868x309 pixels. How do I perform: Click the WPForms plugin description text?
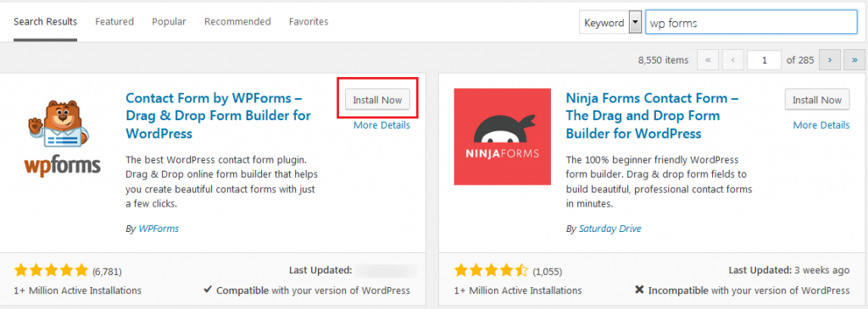(x=221, y=182)
